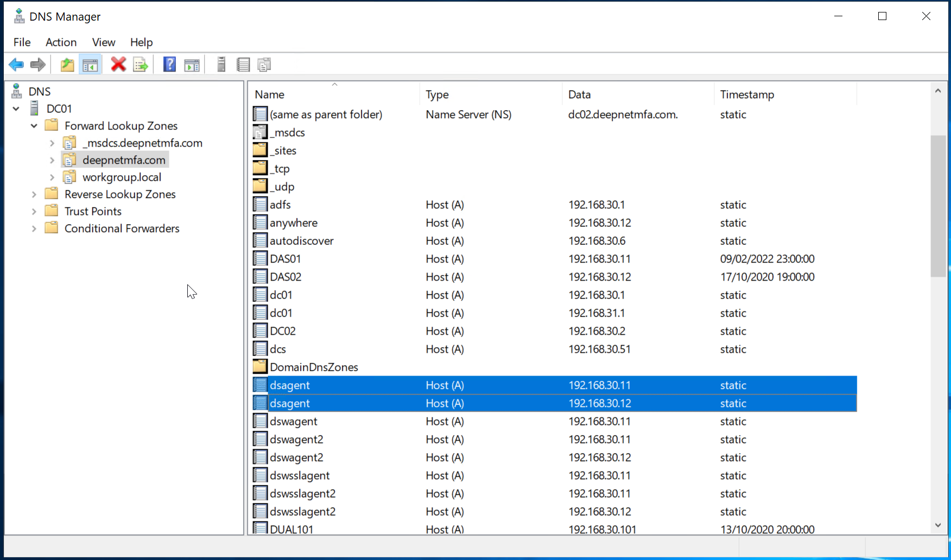Click the Export List toolbar icon
The height and width of the screenshot is (560, 951).
[x=141, y=65]
